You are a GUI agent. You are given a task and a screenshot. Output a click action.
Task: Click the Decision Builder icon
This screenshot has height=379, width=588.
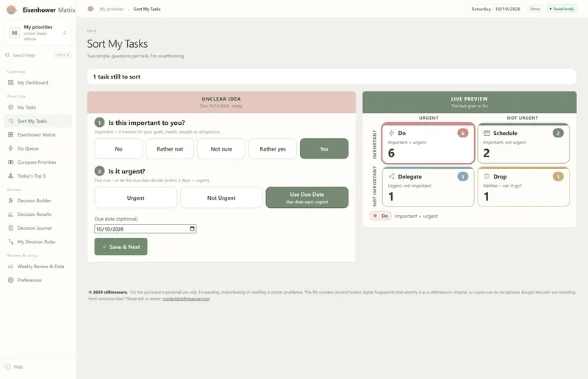pyautogui.click(x=10, y=201)
